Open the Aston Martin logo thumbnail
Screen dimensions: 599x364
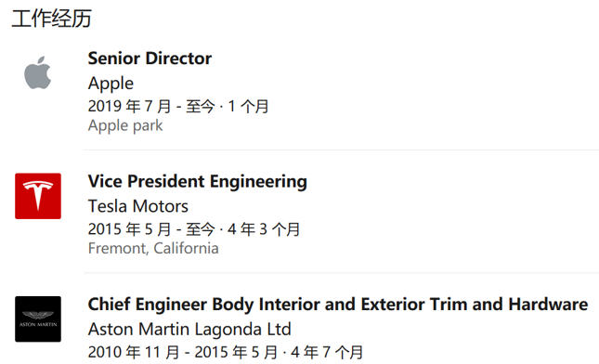coord(38,318)
